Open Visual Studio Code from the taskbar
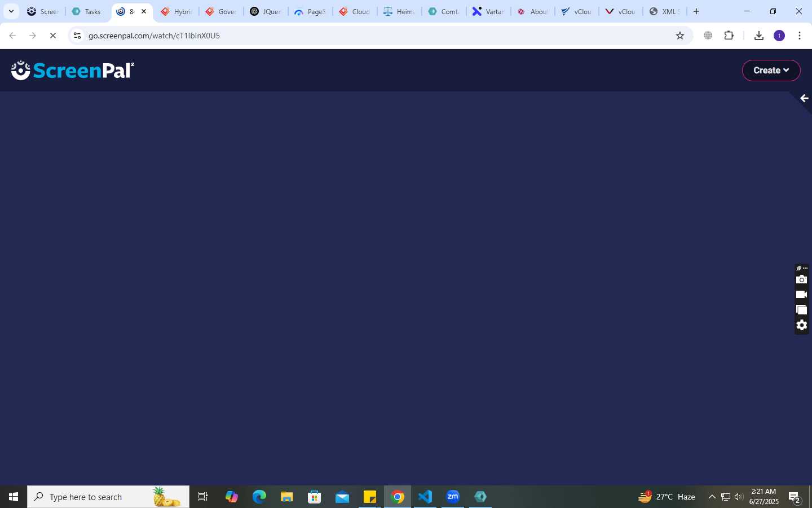 pyautogui.click(x=425, y=497)
